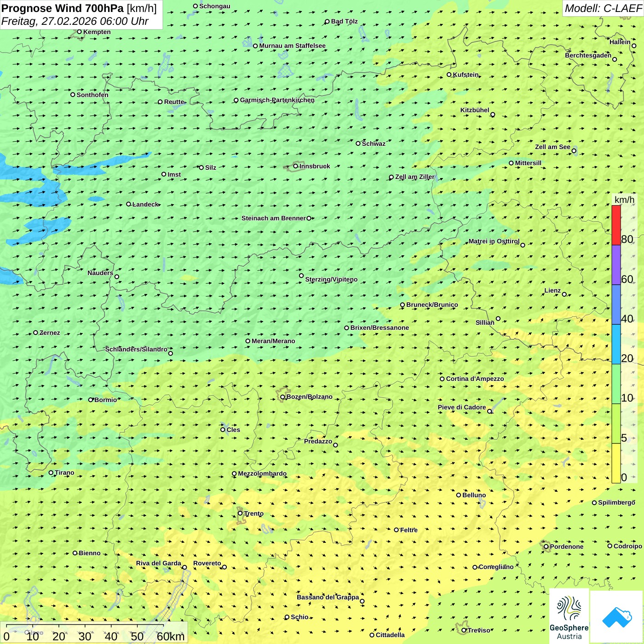Click the 'Mittersill' label

coord(528,163)
